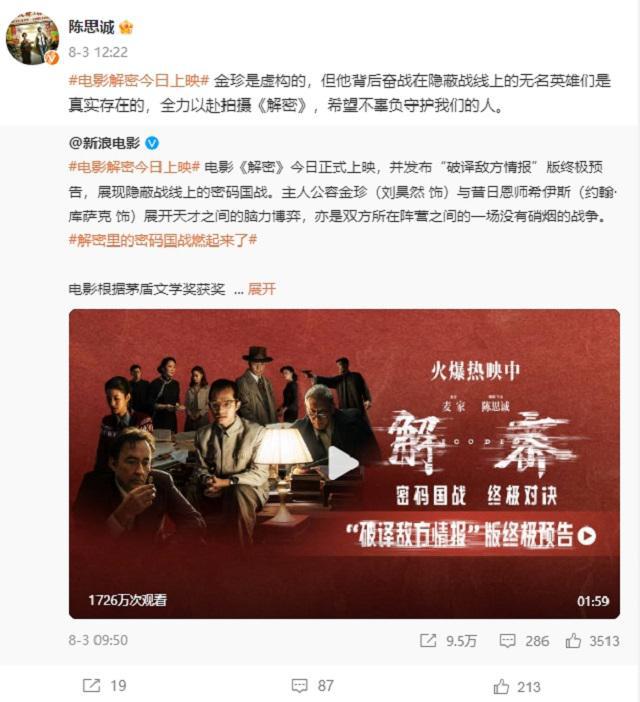This screenshot has width=640, height=702.
Task: Click the orange verified badge on avatar
Action: coord(52,58)
